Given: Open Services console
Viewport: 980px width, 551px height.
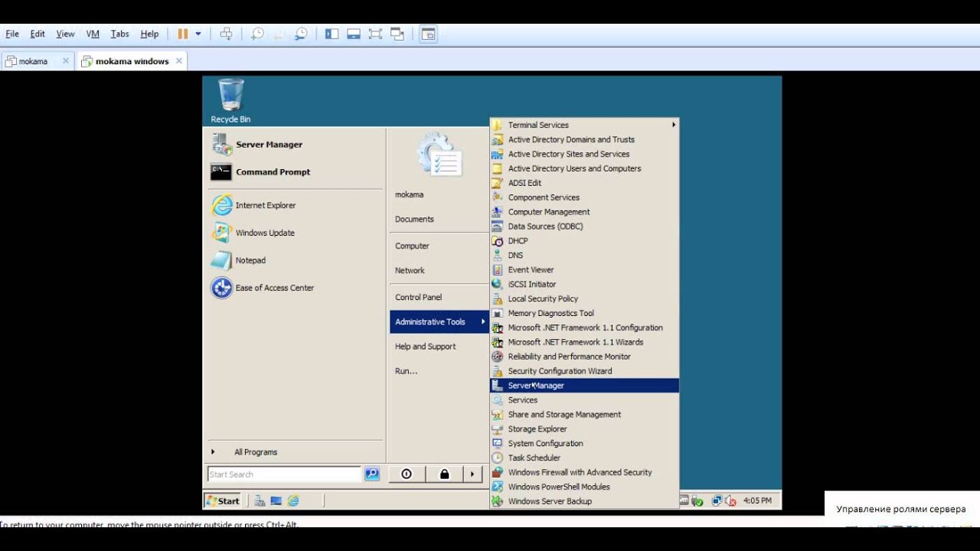Looking at the screenshot, I should 584,400.
